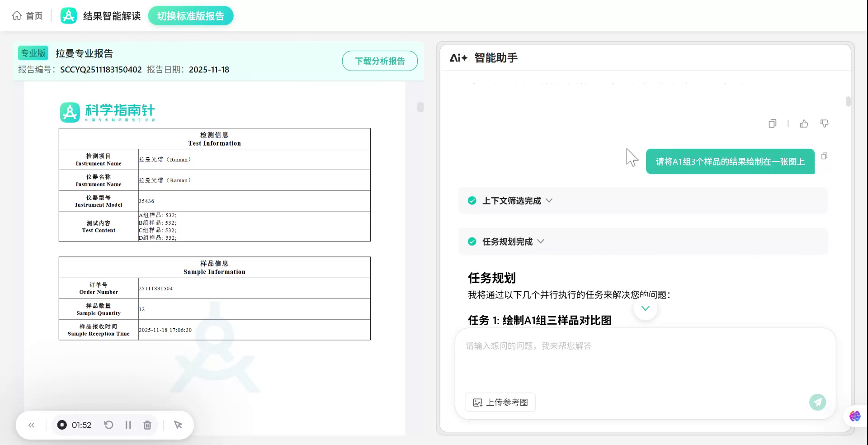Restart the recording with the circular arrow icon

(108, 425)
